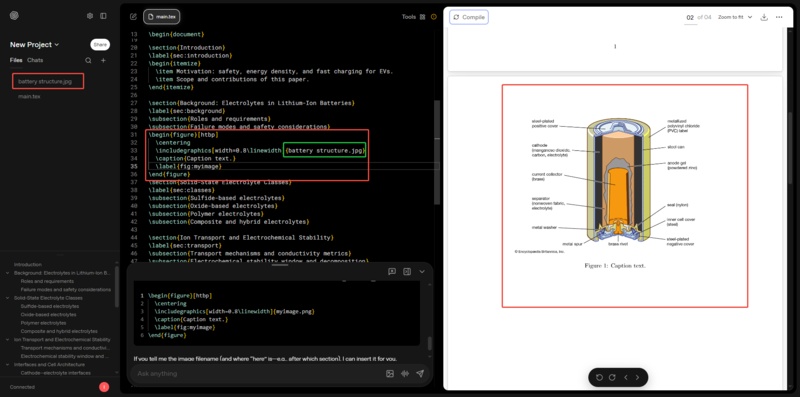Click the chat panel scrollbar thumb
800x397 pixels.
430,342
